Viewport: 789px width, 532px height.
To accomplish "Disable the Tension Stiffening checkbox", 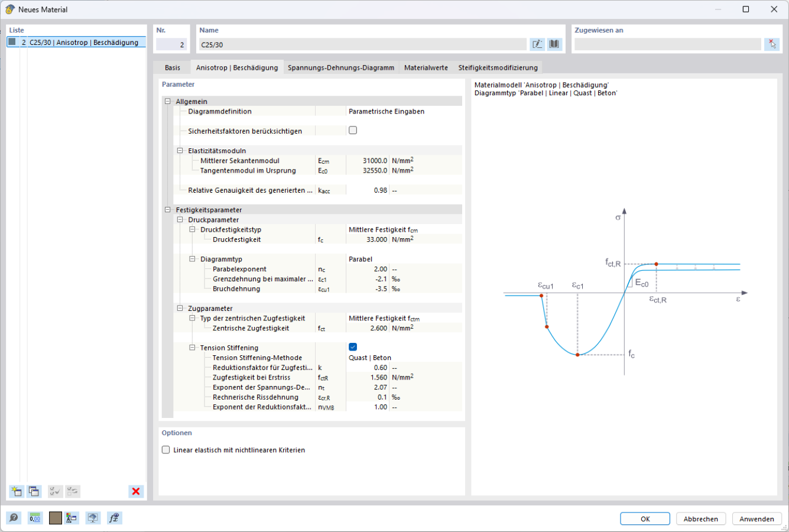I will [353, 347].
